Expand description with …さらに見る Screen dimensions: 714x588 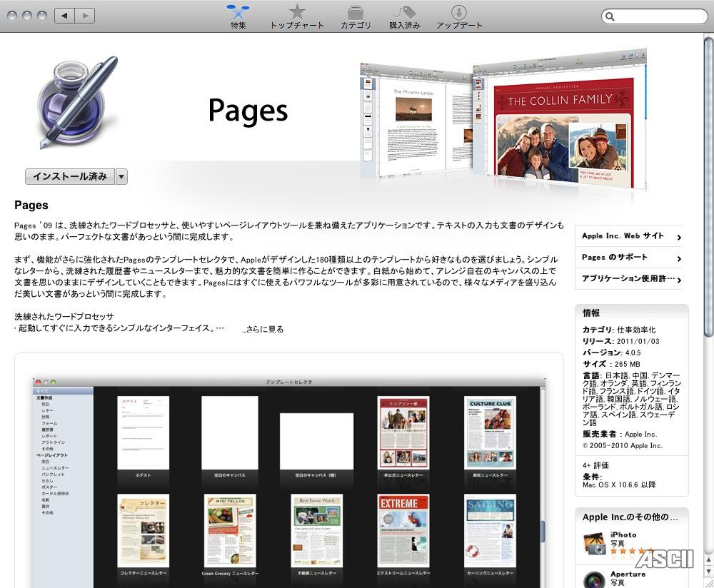(x=263, y=329)
